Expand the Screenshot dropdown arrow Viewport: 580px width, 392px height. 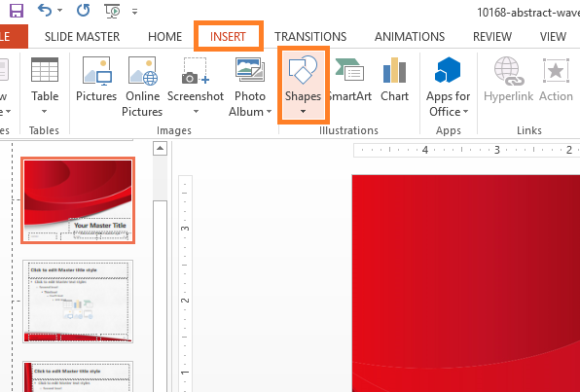click(x=196, y=111)
